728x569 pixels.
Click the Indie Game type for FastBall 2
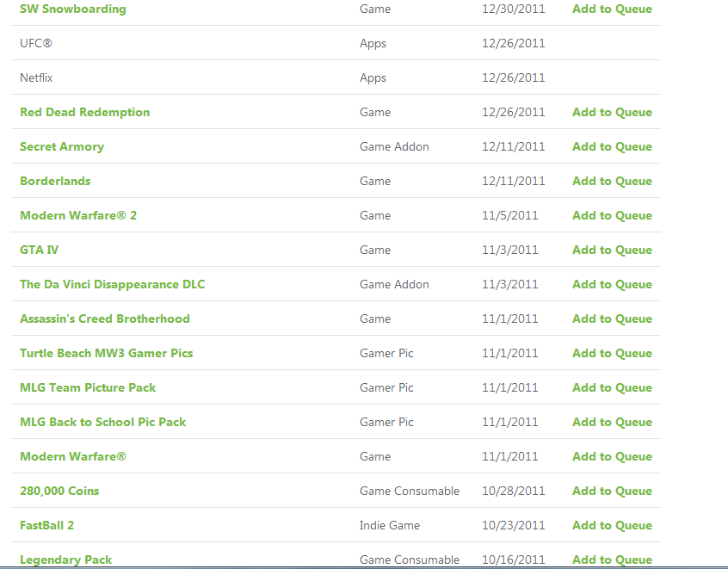click(390, 525)
